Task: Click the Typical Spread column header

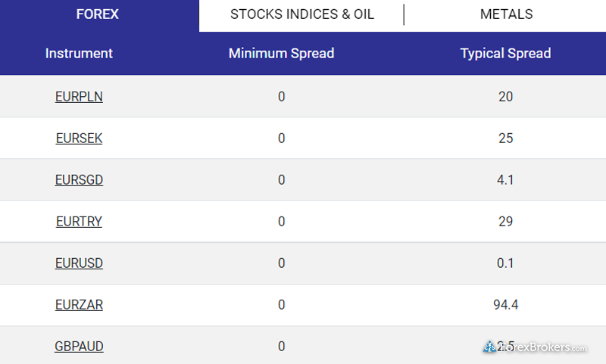Action: point(505,54)
